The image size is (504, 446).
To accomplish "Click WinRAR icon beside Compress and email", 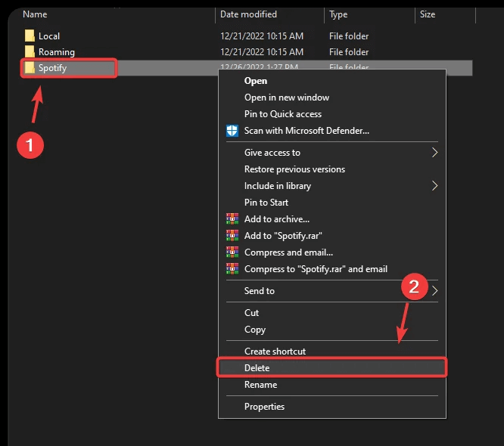I will coord(232,252).
